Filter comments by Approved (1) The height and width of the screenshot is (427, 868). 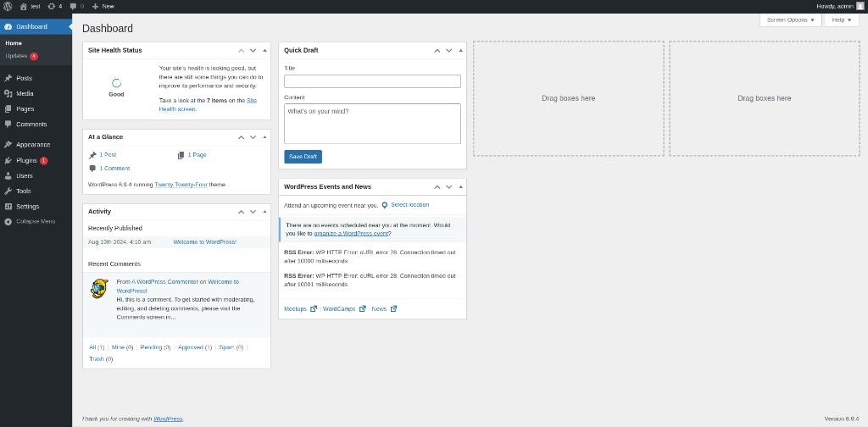(195, 347)
